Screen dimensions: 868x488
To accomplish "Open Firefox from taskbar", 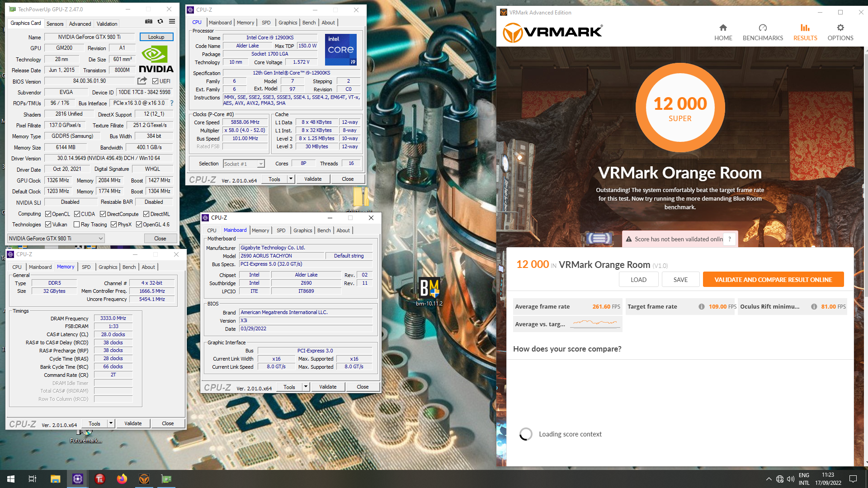I will pyautogui.click(x=122, y=479).
